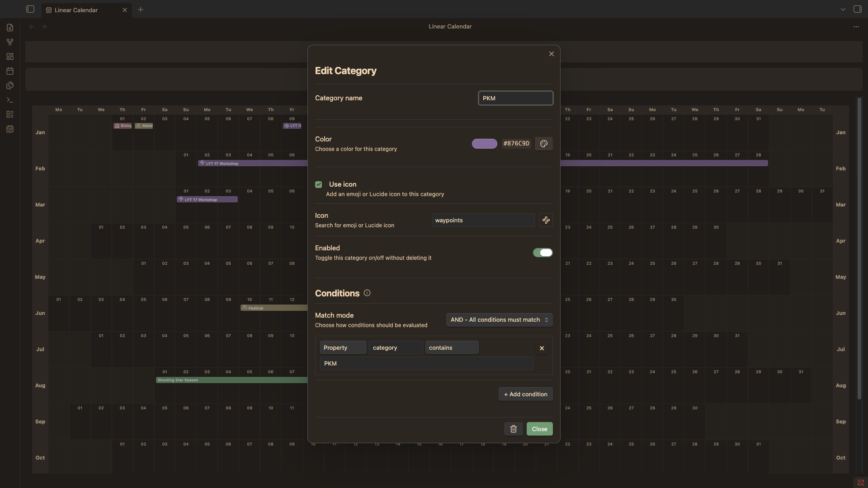The image size is (868, 488).
Task: Click the Conditions info icon
Action: pyautogui.click(x=367, y=293)
